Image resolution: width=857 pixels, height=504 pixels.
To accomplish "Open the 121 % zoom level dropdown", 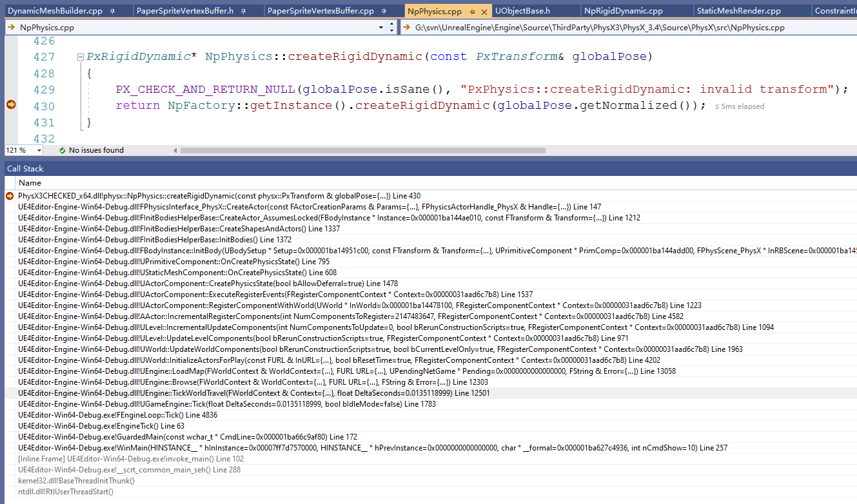I will pos(39,150).
